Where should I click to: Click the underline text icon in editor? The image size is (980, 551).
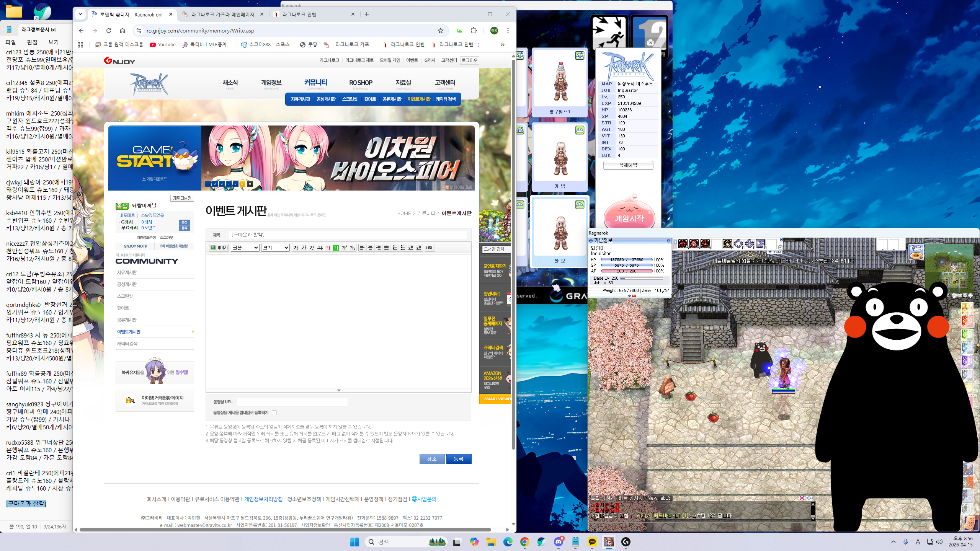(x=304, y=248)
